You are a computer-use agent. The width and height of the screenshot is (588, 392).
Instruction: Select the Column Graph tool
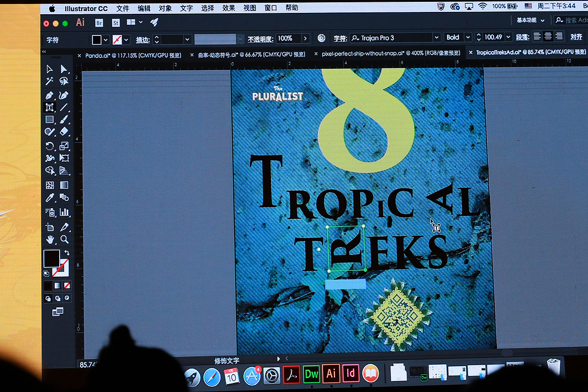click(x=64, y=212)
